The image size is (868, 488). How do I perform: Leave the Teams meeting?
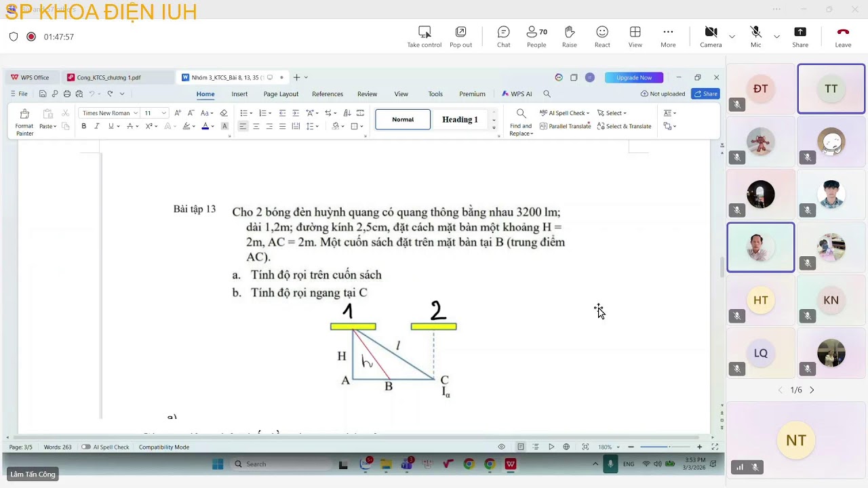pos(843,37)
